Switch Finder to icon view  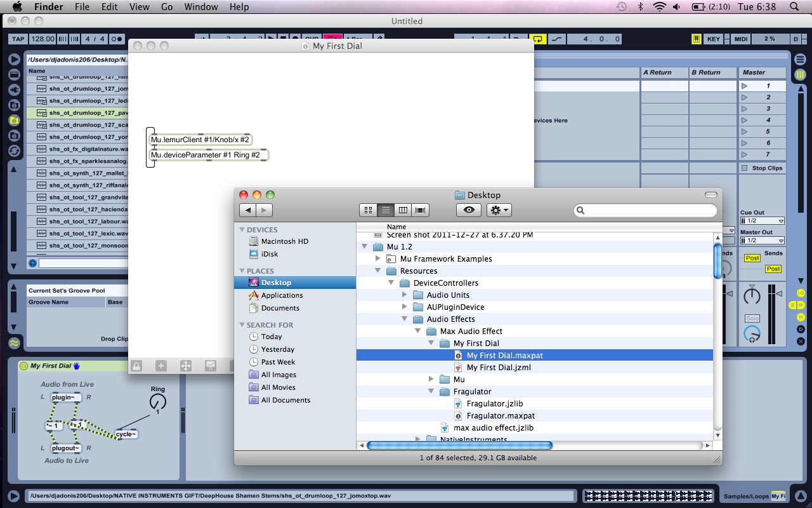coord(368,210)
